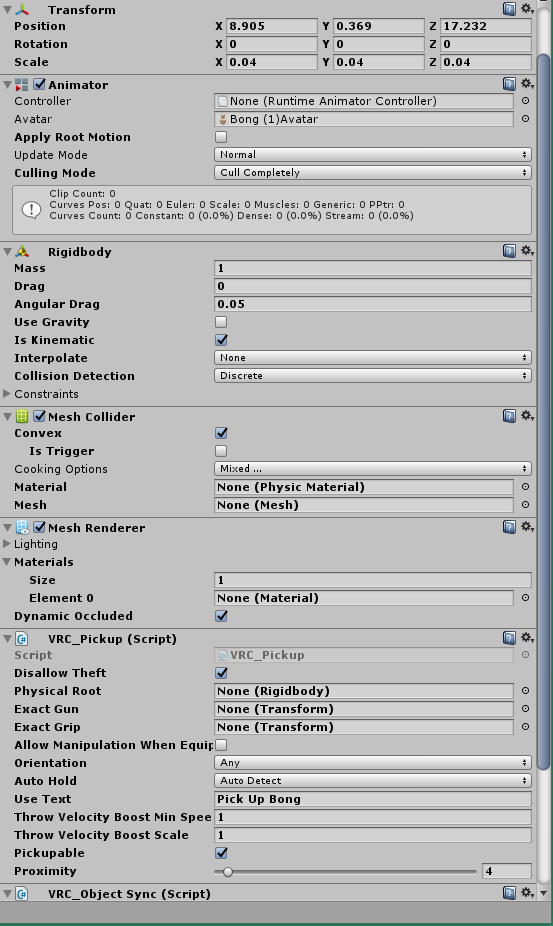Screen dimensions: 553x926
Task: Toggle Disallow Theft checkbox
Action: (221, 673)
